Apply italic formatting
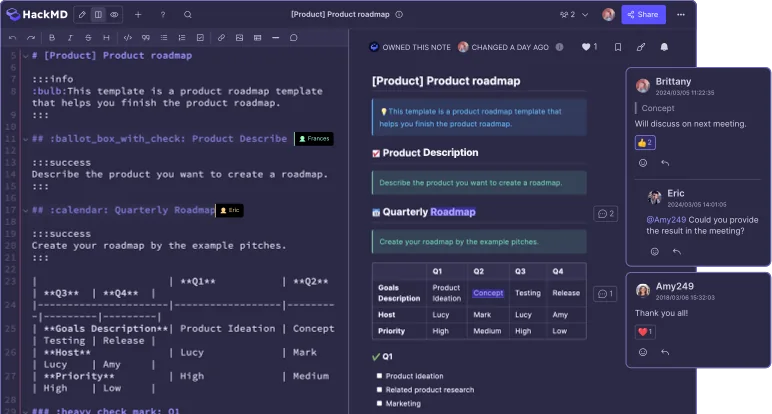Image resolution: width=772 pixels, height=414 pixels. click(70, 38)
